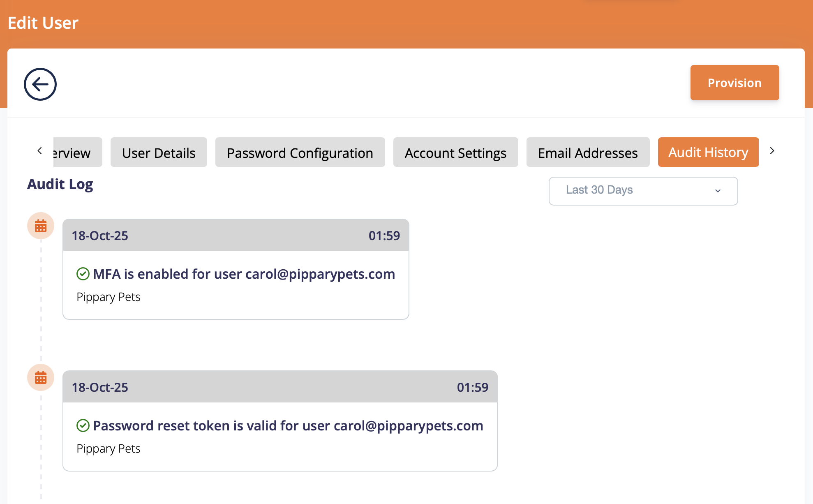Click the Audit Log heading

[60, 184]
